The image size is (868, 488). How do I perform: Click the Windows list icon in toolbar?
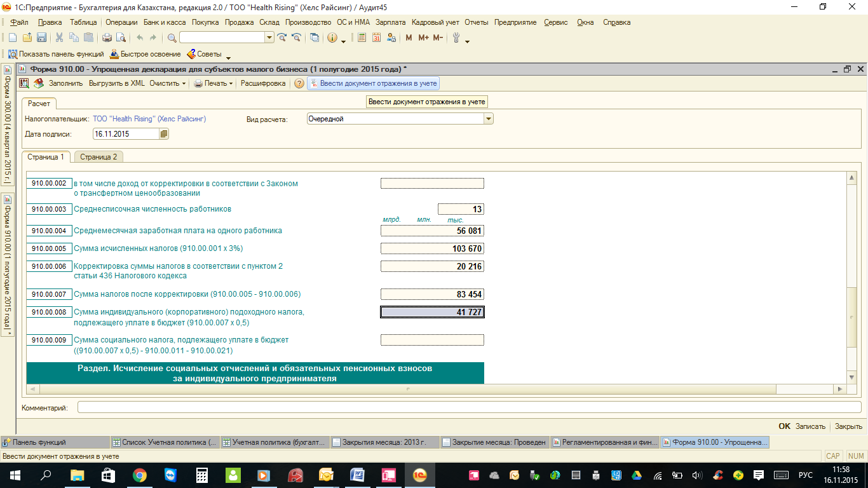(315, 37)
